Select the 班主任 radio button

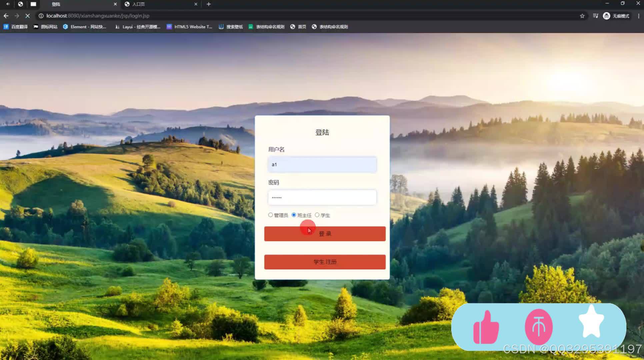point(294,215)
